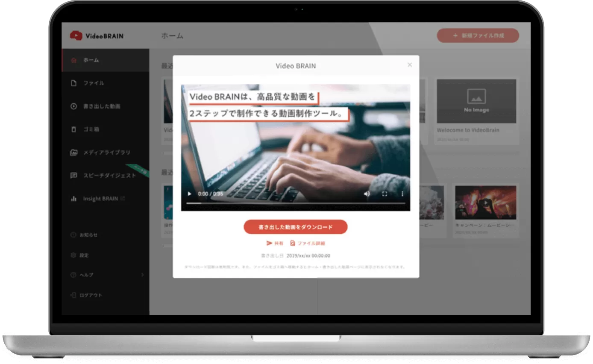Viewport: 593px width, 364px height.
Task: Select the メディアライブラリ menu label
Action: click(x=107, y=153)
